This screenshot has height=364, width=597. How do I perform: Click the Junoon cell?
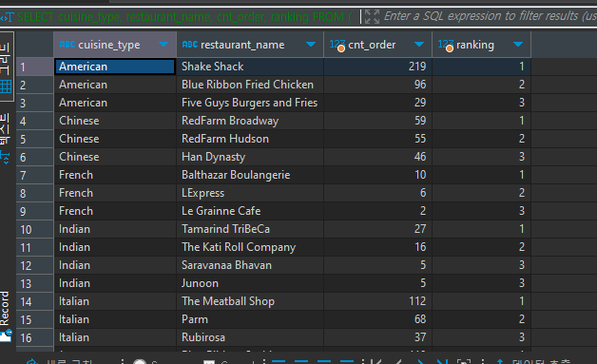[250, 283]
